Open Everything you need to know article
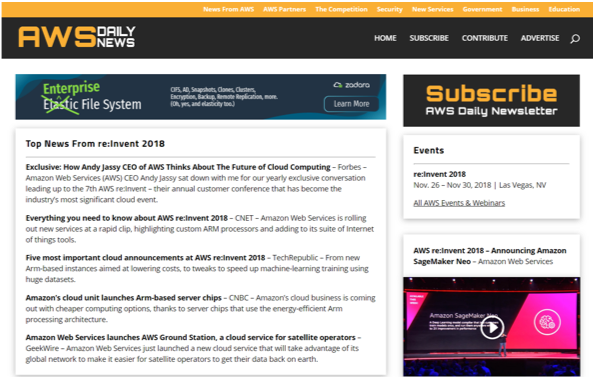The width and height of the screenshot is (593, 377). pyautogui.click(x=127, y=218)
